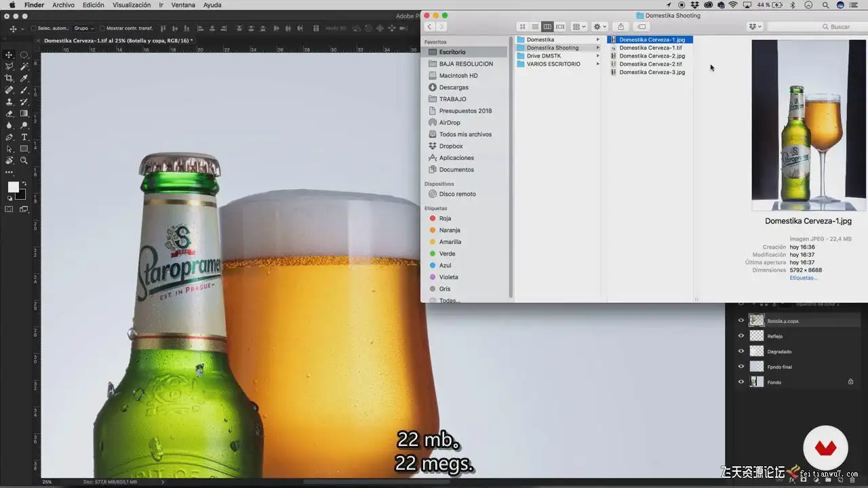Image resolution: width=868 pixels, height=488 pixels.
Task: Toggle Mostrar contr. transf. checkbox
Action: [x=102, y=28]
